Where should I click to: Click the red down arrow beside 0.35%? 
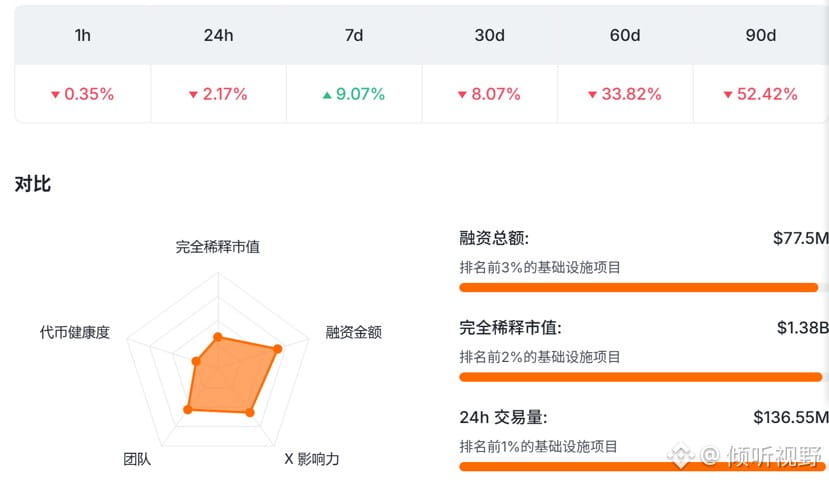click(x=55, y=95)
